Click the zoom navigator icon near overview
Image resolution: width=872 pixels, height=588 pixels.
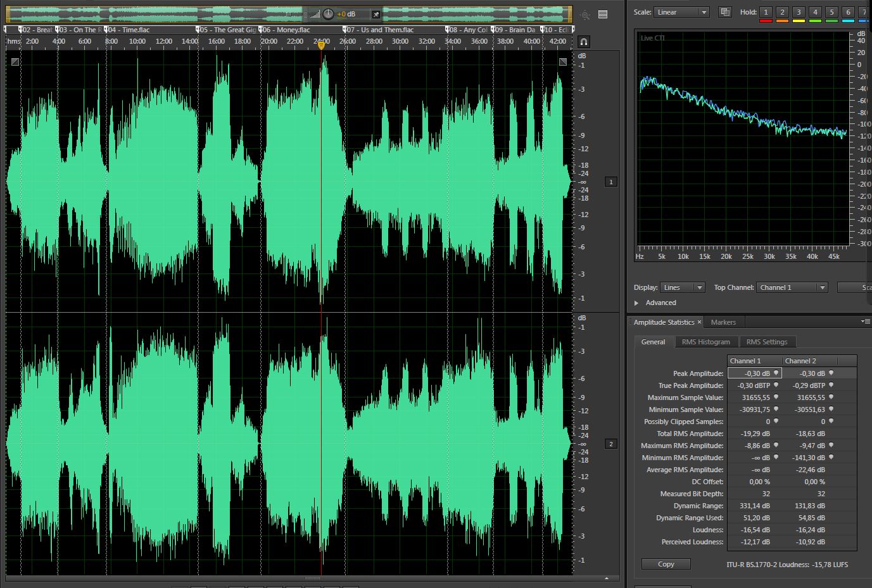tap(584, 15)
